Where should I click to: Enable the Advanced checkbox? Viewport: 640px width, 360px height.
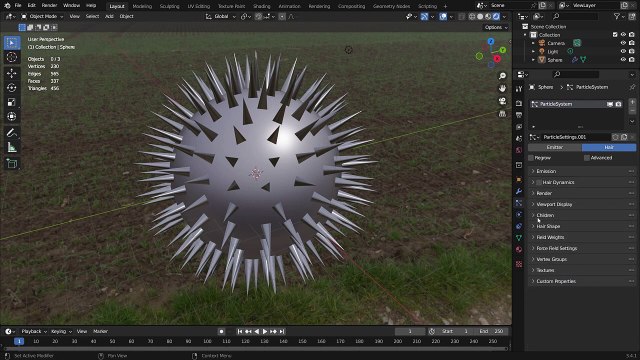(x=587, y=158)
